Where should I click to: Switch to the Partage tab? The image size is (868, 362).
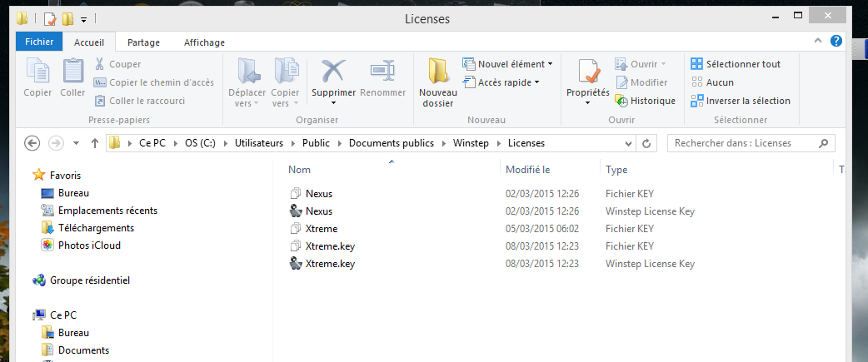[x=143, y=42]
